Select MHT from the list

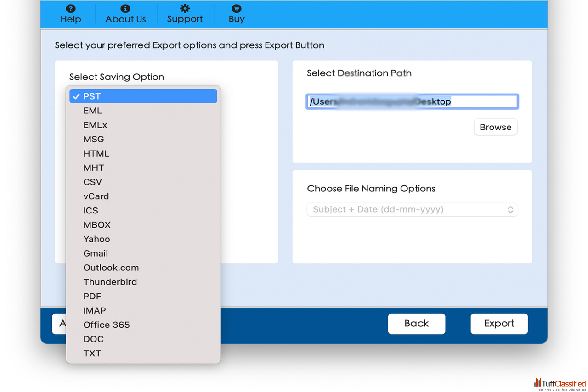tap(143, 168)
